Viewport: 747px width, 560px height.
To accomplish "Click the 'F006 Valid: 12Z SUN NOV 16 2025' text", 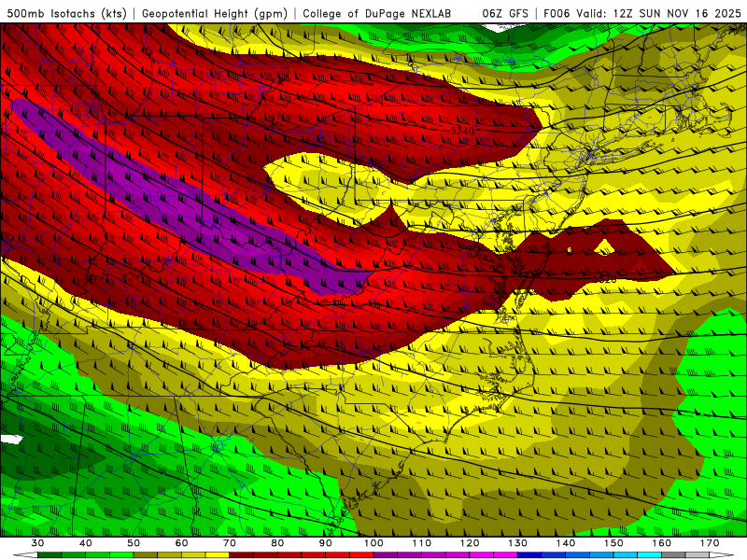I will 642,13.
